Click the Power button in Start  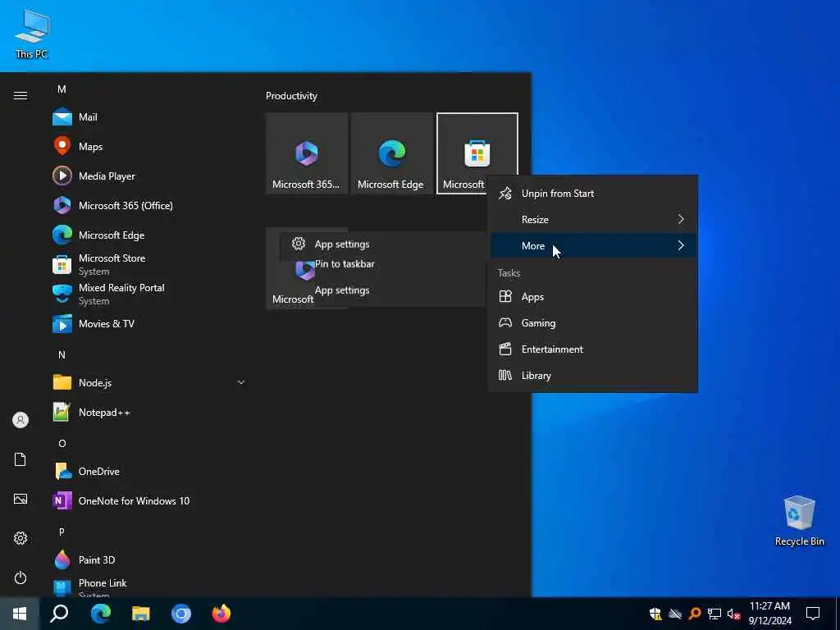21,577
